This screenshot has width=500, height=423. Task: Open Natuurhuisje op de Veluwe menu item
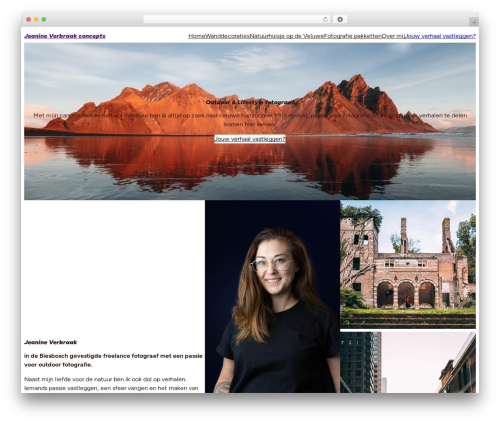pos(287,36)
